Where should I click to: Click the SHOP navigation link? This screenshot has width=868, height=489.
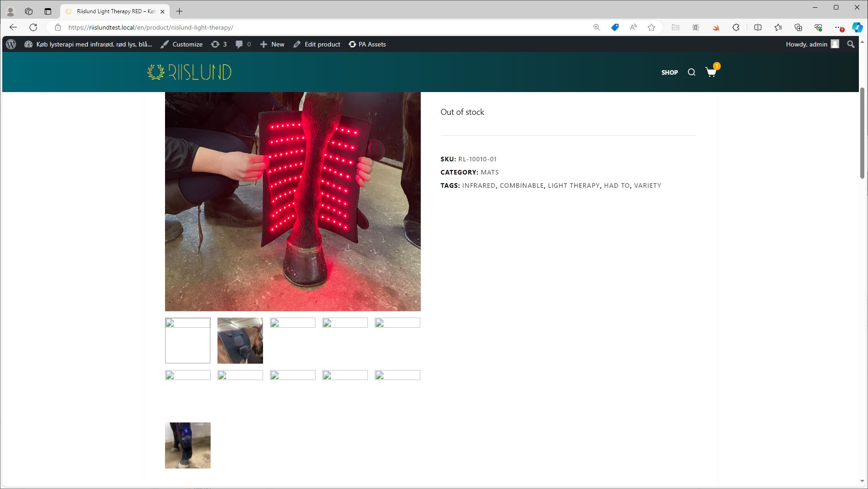(x=670, y=72)
